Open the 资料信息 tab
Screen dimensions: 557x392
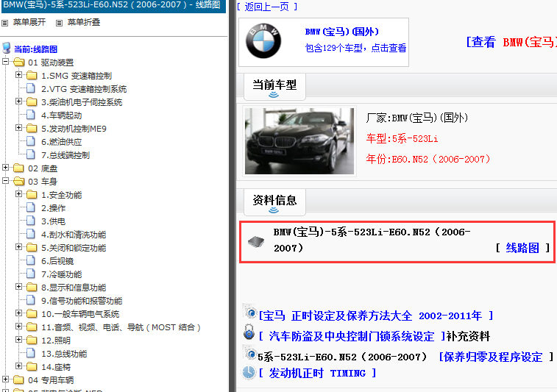(274, 202)
